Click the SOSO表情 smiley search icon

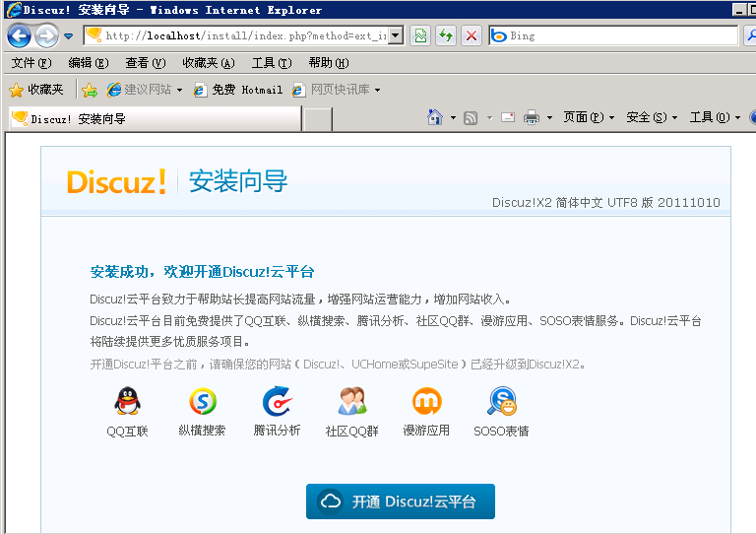click(501, 401)
